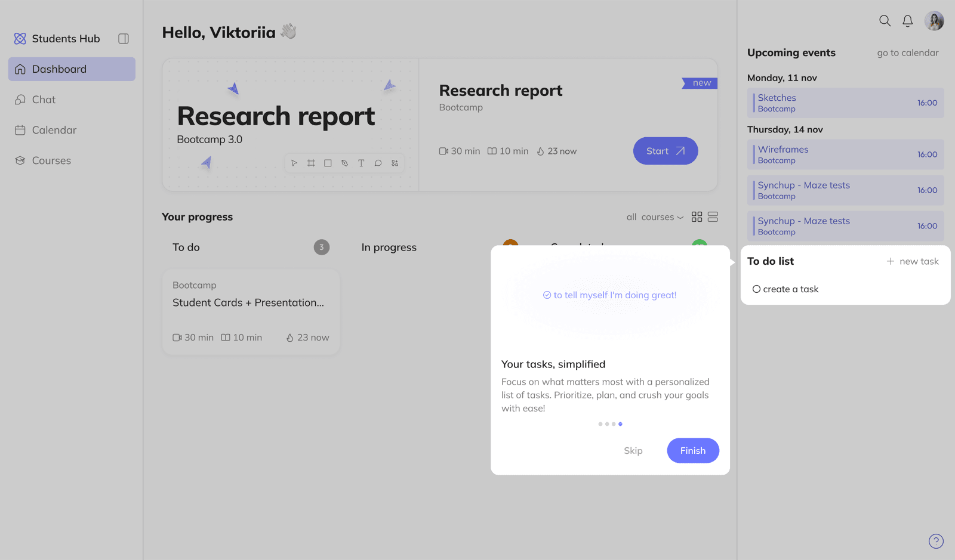The height and width of the screenshot is (560, 955).
Task: Click the Start button for Research report
Action: click(x=666, y=151)
